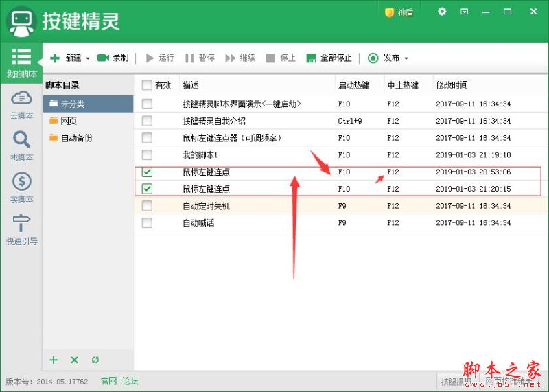The image size is (549, 392).
Task: Add a category with the plus icon
Action: (54, 360)
